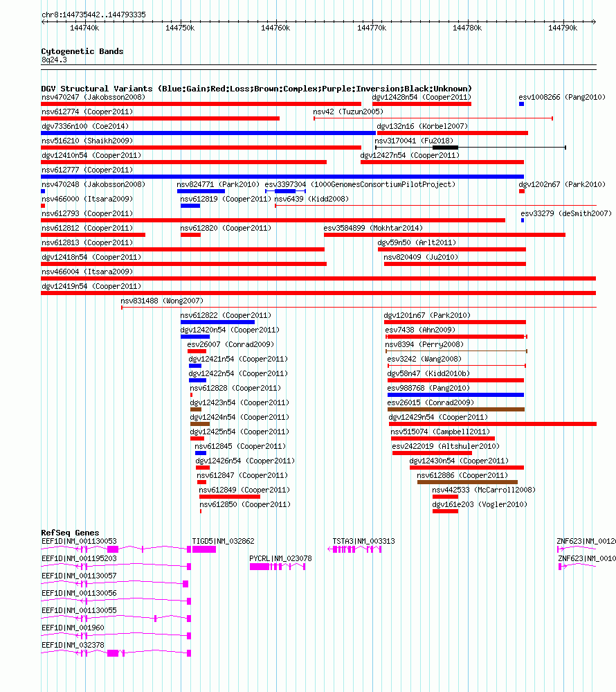The image size is (616, 692).
Task: Click the nsv516210 (Shaikh2009) label
Action: [87, 141]
